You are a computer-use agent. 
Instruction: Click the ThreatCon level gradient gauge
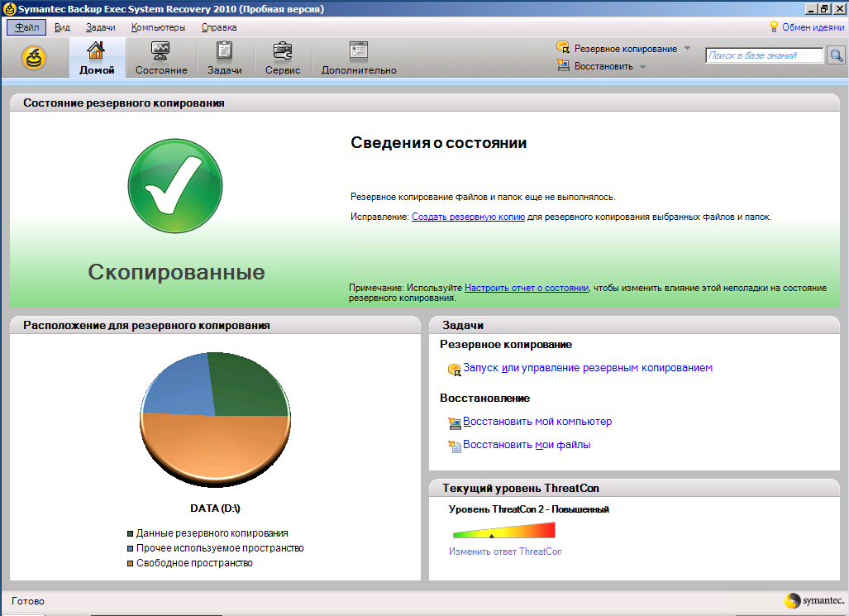(504, 530)
